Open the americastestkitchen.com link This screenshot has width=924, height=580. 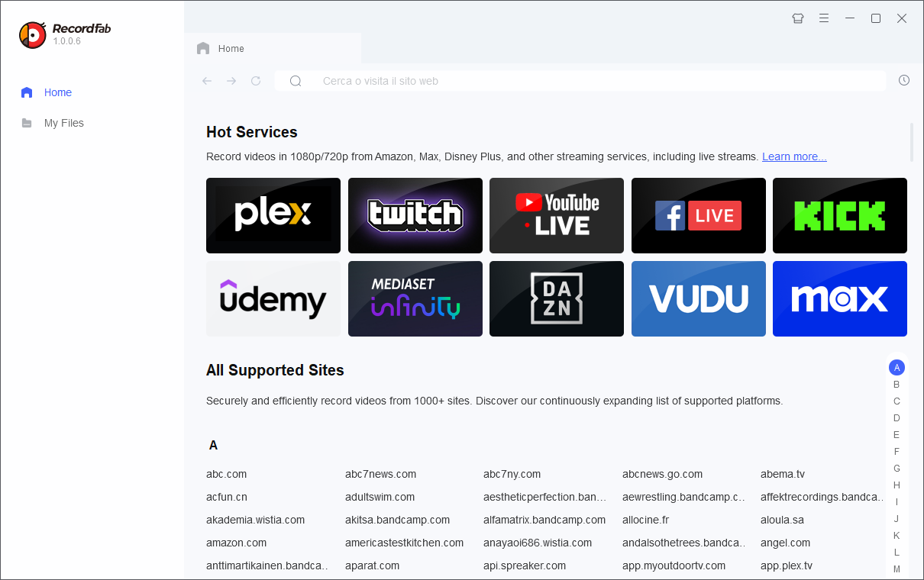(x=404, y=543)
